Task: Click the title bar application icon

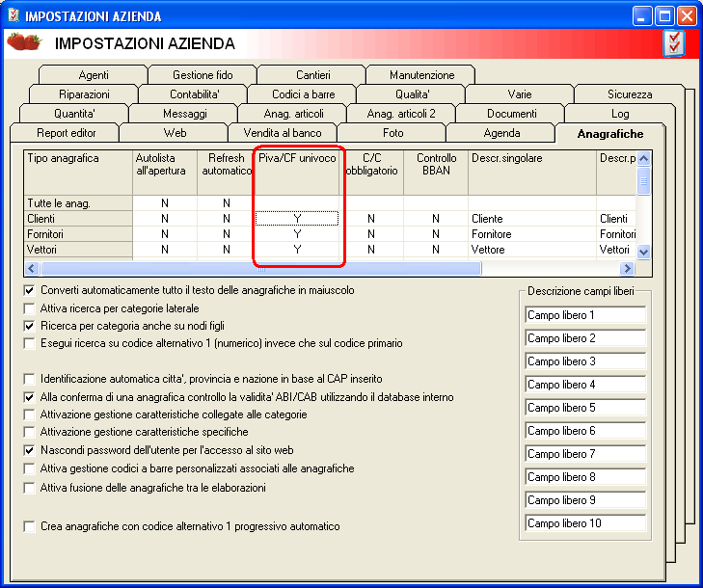Action: click(14, 15)
